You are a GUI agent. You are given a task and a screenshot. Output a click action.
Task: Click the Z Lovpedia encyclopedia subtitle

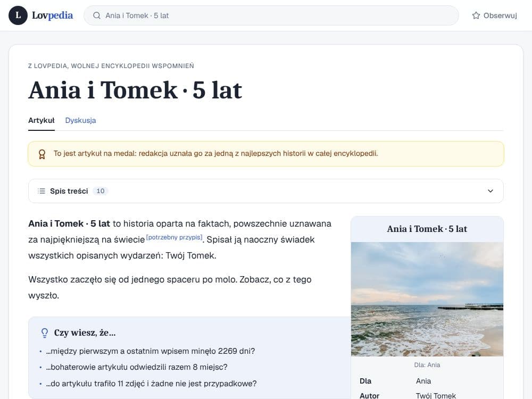coord(111,66)
